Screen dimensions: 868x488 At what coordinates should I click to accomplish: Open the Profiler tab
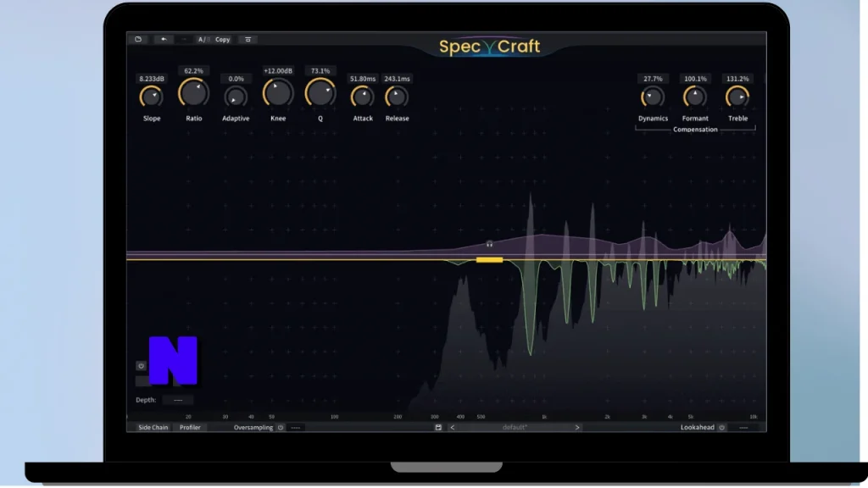coord(190,427)
